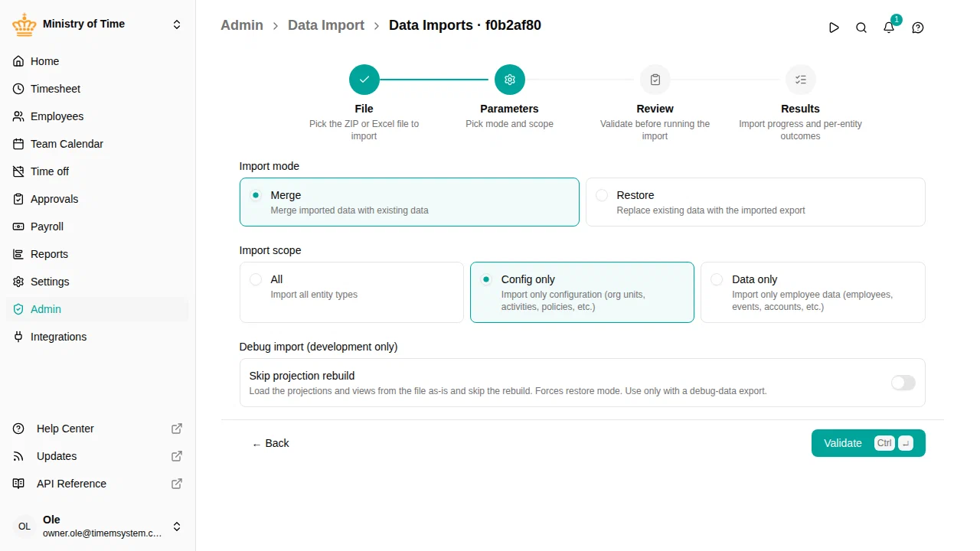Select the Restore import mode

pyautogui.click(x=756, y=202)
